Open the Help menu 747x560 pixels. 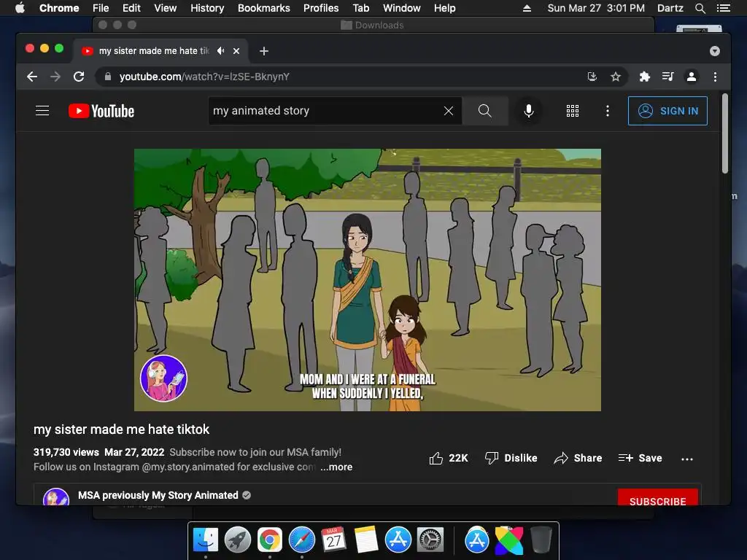point(444,8)
